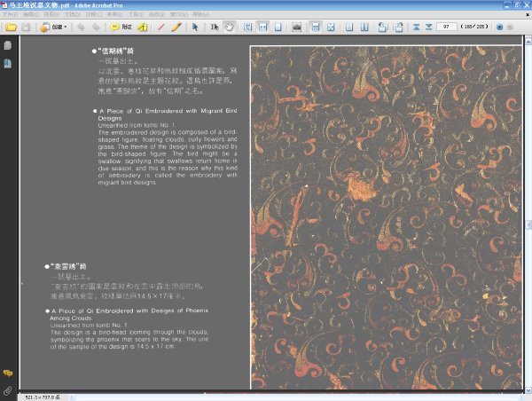Click the vertical scrollbar thumb

[x=528, y=224]
